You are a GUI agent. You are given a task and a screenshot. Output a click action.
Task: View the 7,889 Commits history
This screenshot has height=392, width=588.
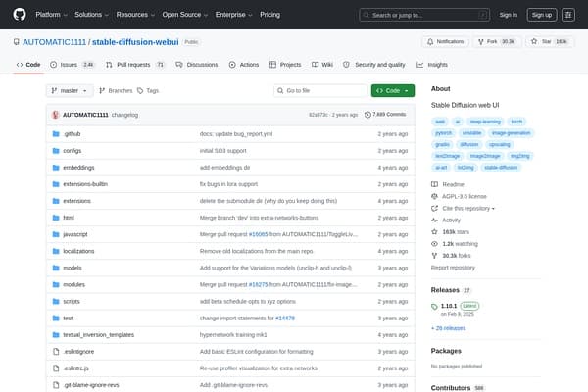(x=385, y=115)
